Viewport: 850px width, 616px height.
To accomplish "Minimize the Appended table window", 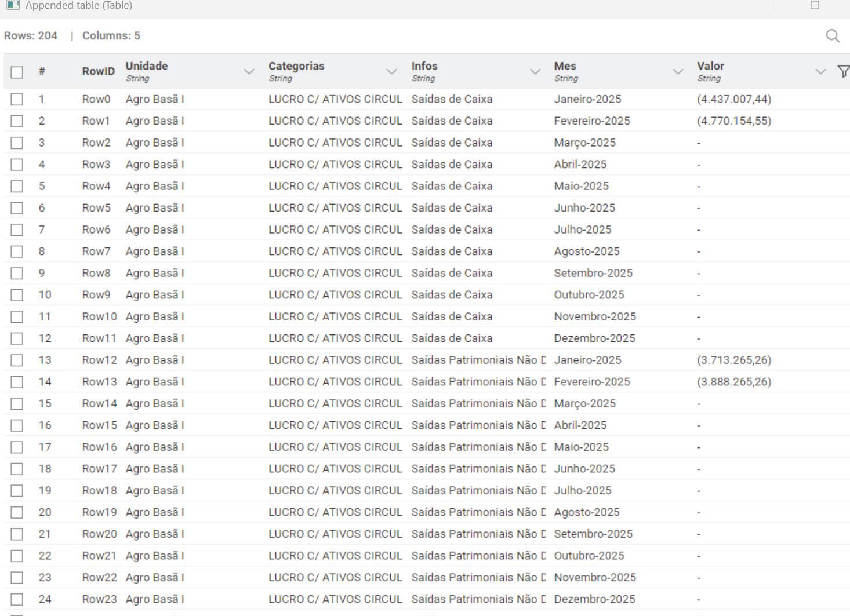I will [x=775, y=5].
